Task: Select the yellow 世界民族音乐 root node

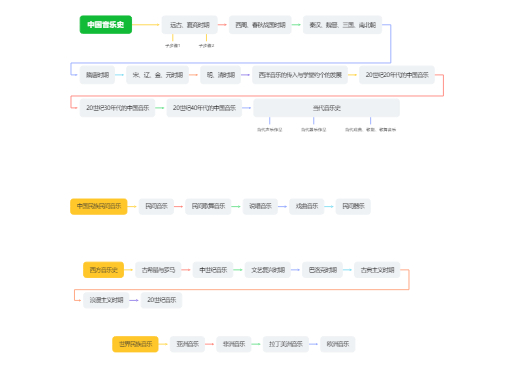Action: [135, 344]
